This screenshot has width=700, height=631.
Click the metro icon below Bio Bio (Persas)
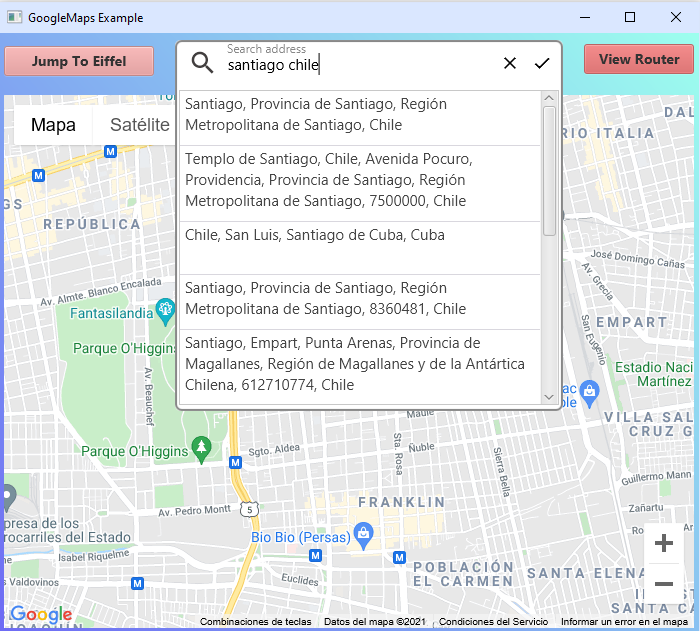click(x=316, y=556)
